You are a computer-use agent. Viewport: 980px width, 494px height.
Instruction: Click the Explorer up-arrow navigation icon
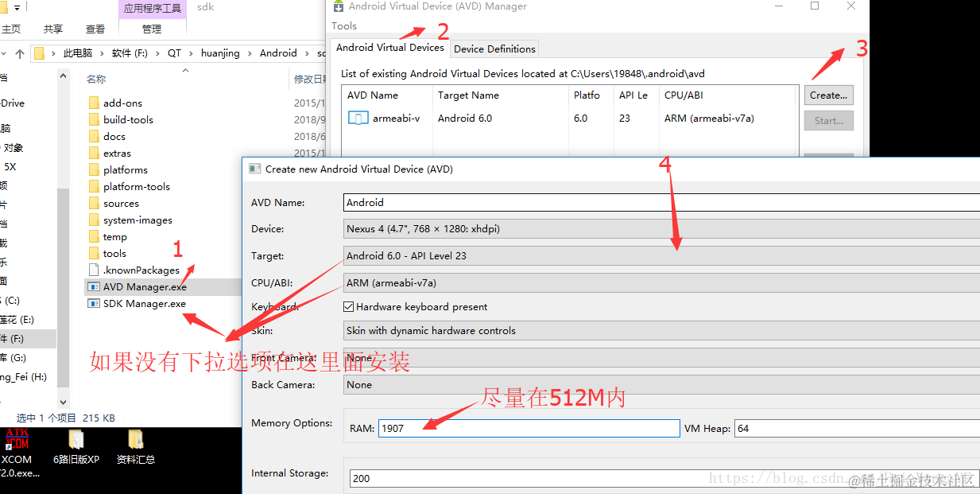pos(20,53)
